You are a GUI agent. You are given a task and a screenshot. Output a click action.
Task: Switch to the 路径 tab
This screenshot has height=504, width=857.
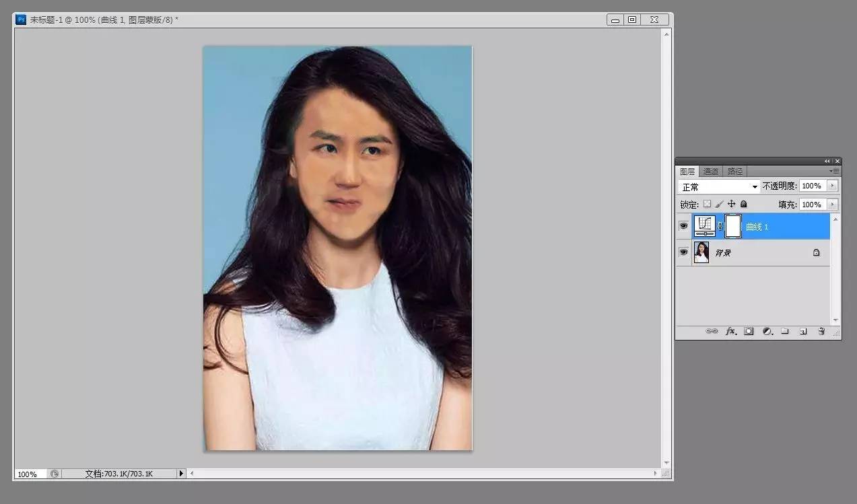[735, 172]
